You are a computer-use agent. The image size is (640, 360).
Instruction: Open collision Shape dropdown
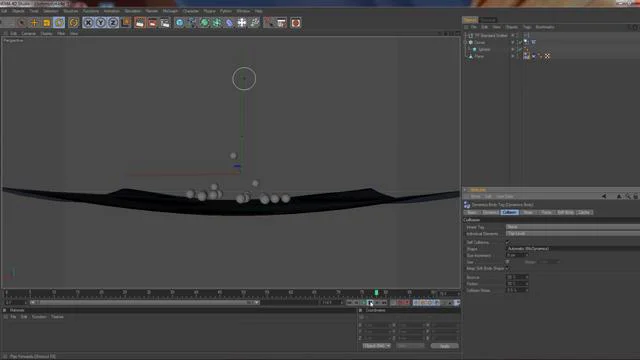pos(573,249)
